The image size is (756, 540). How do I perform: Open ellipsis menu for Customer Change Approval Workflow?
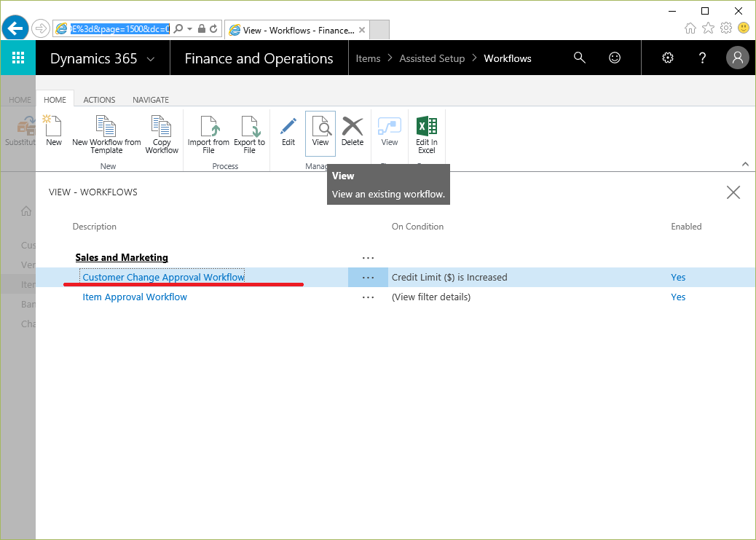point(368,278)
